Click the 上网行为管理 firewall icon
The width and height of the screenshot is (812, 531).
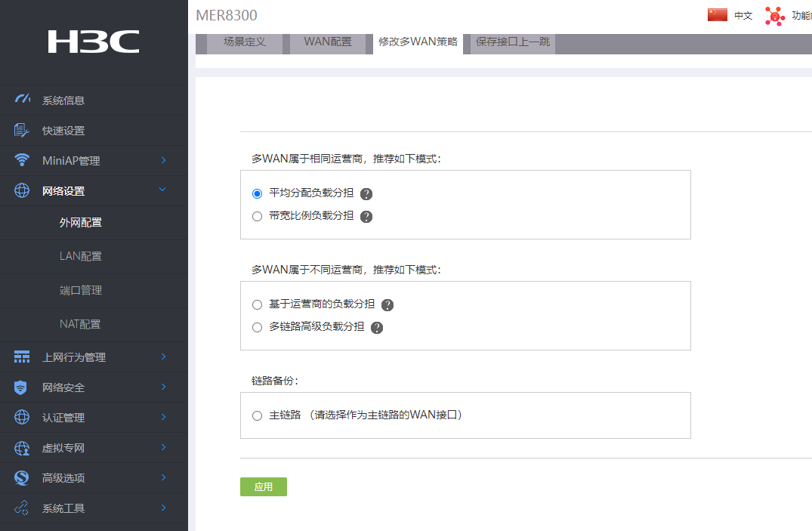point(22,357)
